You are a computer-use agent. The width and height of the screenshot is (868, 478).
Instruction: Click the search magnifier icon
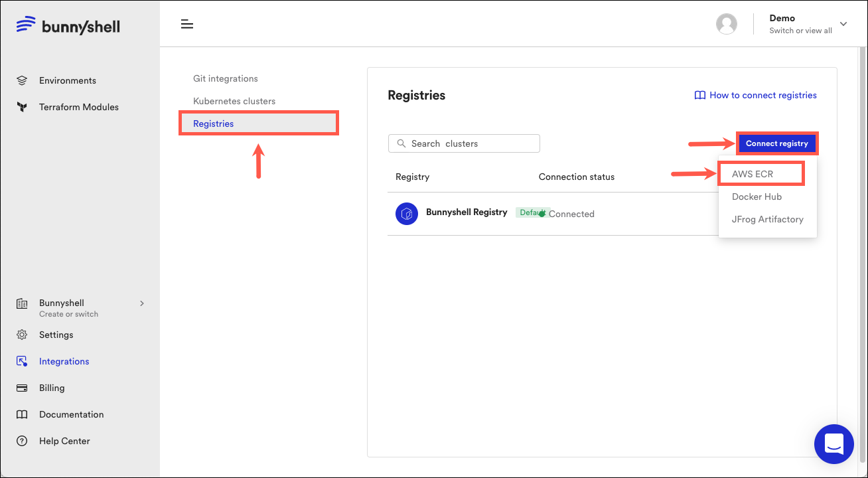pyautogui.click(x=401, y=143)
